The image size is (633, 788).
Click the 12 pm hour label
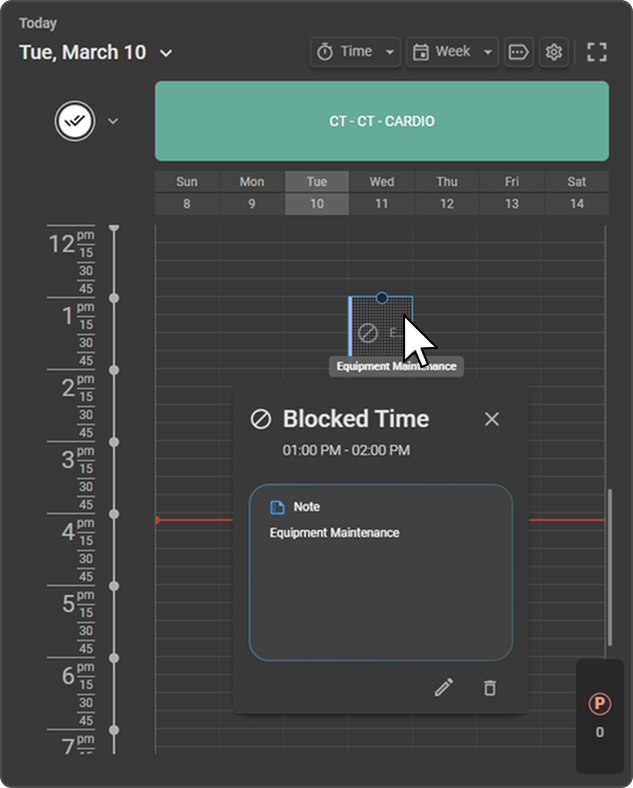(x=61, y=245)
